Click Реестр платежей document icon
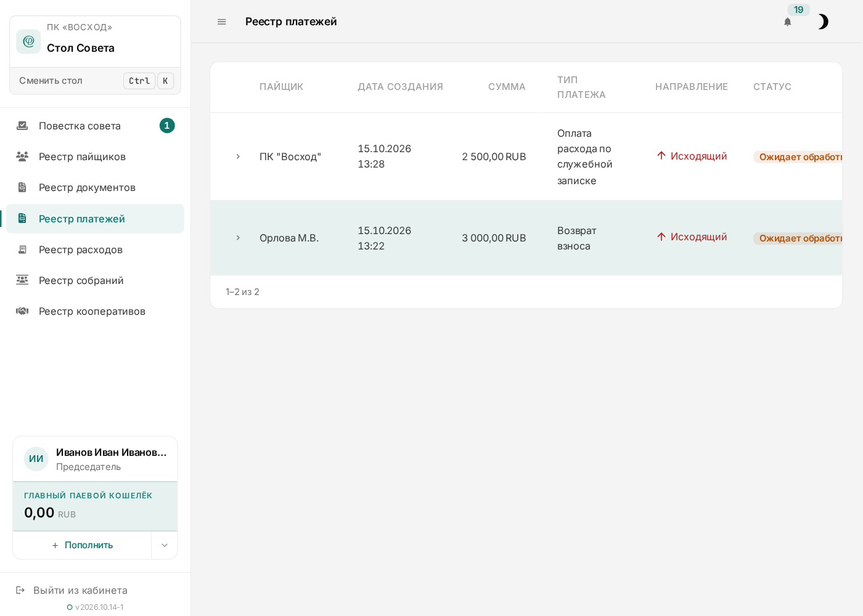863x616 pixels. click(22, 218)
